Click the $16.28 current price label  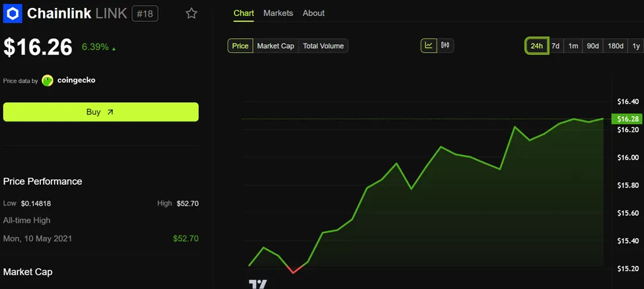click(627, 119)
